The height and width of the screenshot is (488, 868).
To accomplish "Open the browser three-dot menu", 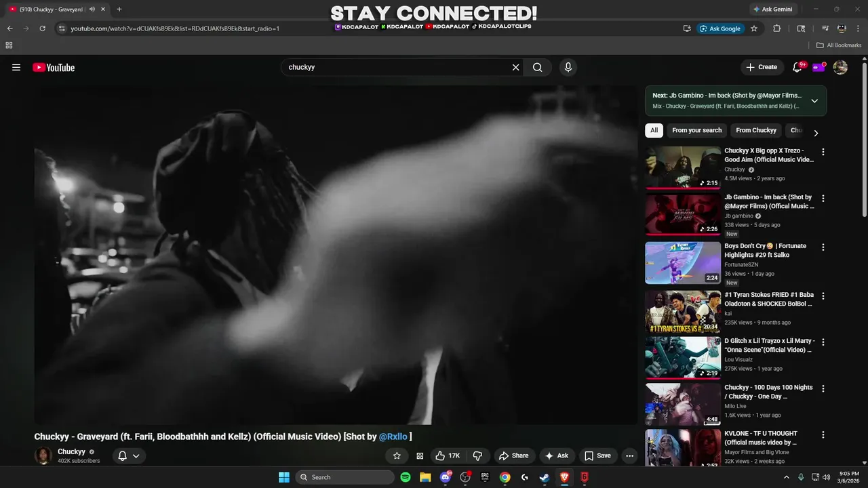I will point(857,28).
